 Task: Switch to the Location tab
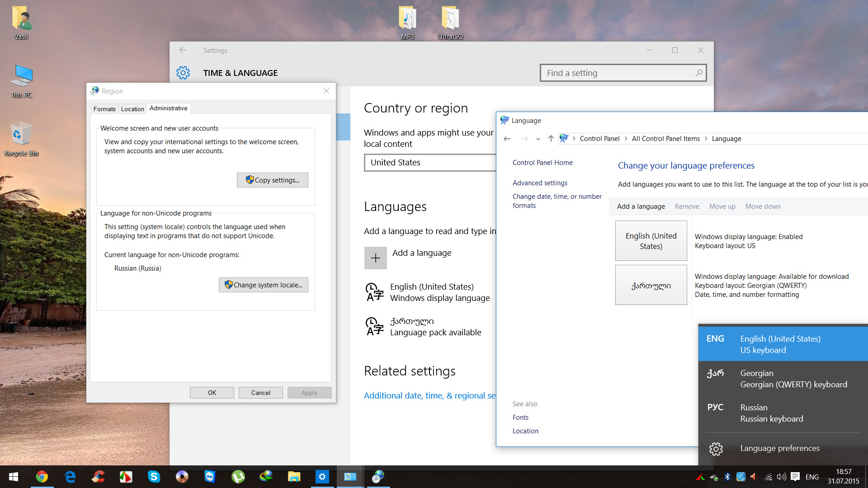click(x=132, y=109)
